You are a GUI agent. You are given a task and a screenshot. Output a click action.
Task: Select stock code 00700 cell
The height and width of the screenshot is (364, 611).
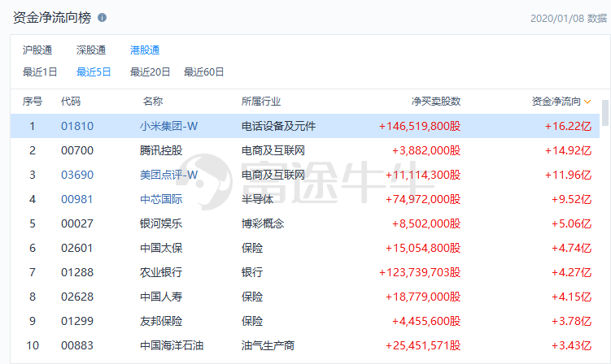77,150
